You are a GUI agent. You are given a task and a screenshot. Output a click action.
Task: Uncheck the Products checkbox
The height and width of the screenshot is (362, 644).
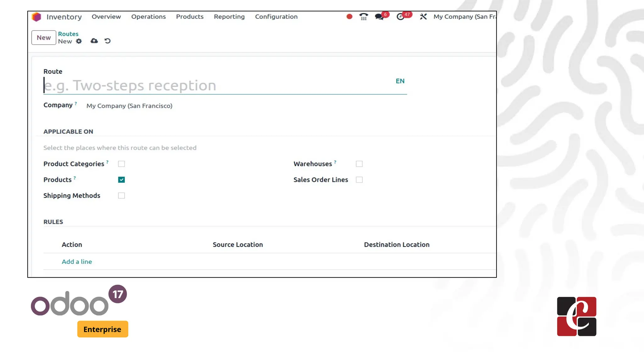click(121, 180)
